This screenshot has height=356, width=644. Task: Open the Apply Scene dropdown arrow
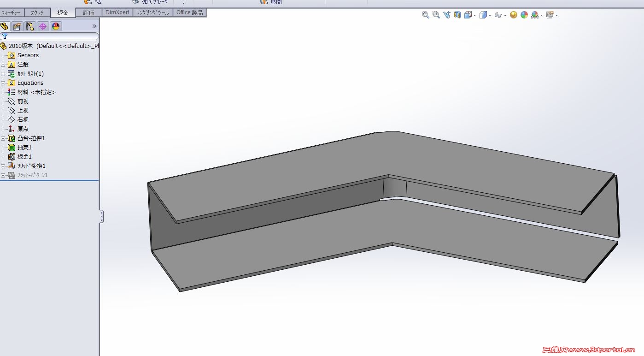(x=541, y=15)
